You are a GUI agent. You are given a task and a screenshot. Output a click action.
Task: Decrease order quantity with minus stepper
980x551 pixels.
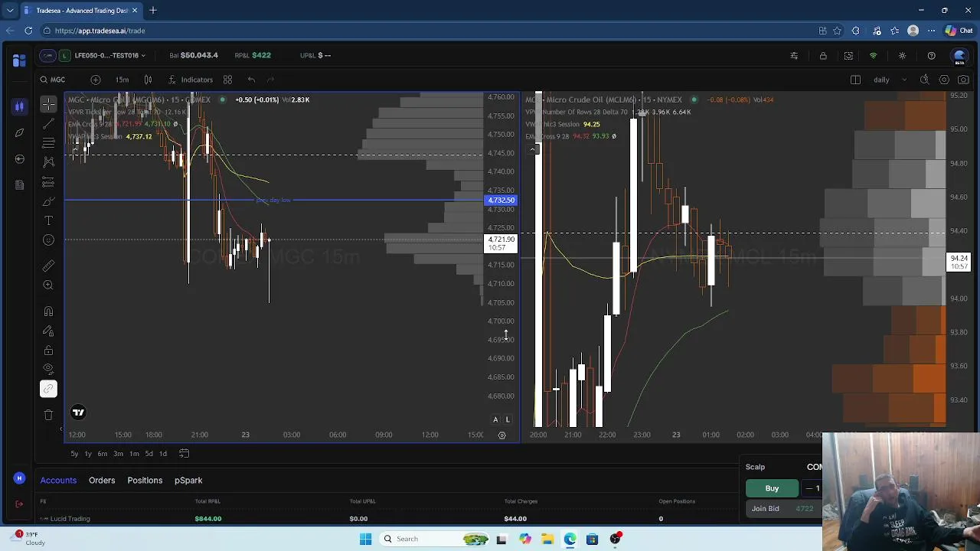tap(809, 488)
